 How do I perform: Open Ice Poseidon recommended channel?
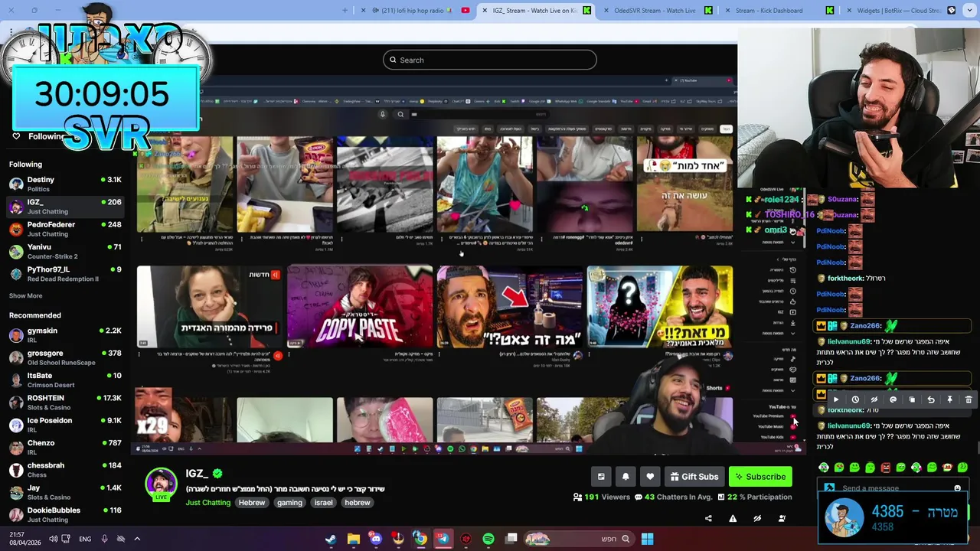pyautogui.click(x=65, y=425)
